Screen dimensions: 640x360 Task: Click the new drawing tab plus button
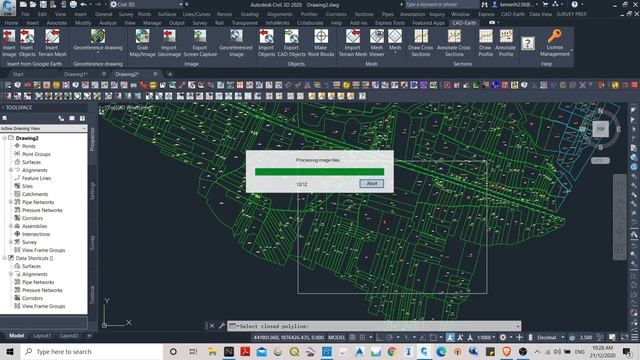tap(170, 74)
